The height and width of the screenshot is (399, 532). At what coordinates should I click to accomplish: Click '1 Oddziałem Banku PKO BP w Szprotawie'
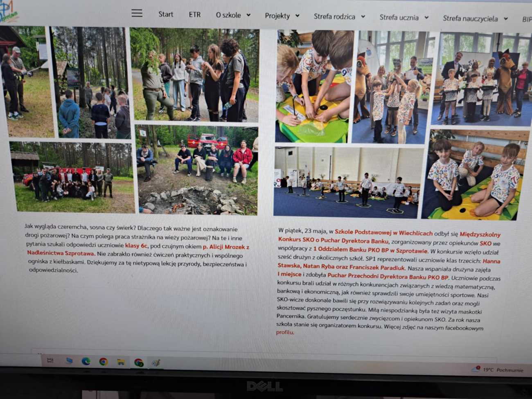pyautogui.click(x=370, y=250)
